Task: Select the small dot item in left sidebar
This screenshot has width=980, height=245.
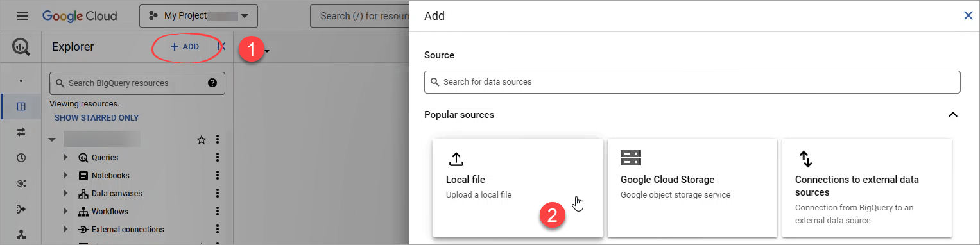Action: point(21,81)
